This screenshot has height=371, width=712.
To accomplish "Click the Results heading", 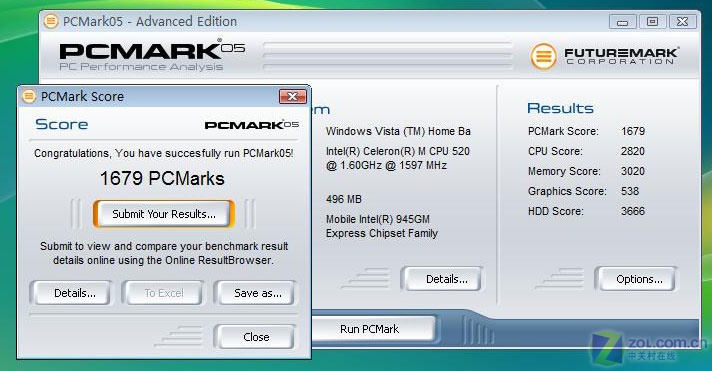I will click(560, 108).
